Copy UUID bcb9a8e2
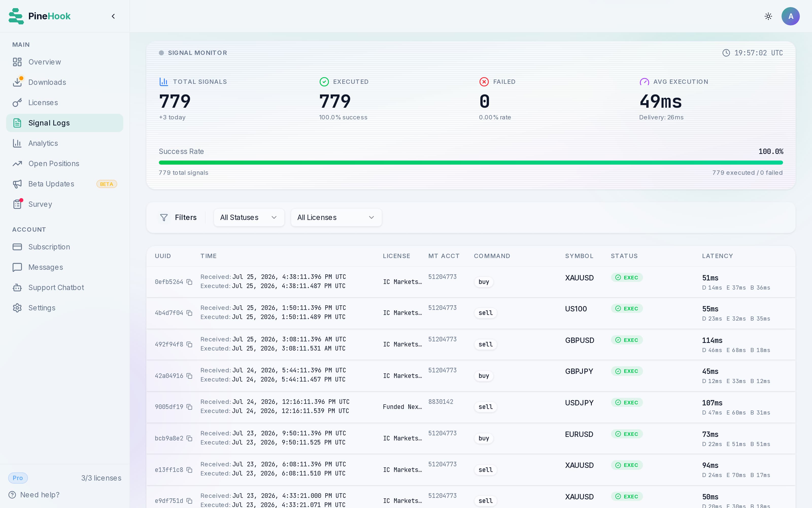This screenshot has height=508, width=812. pos(189,438)
